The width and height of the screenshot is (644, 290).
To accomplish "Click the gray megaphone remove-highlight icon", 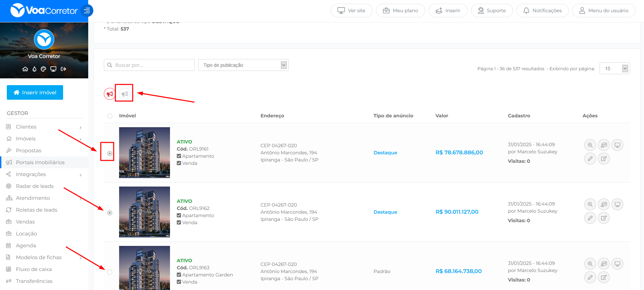I will click(125, 94).
